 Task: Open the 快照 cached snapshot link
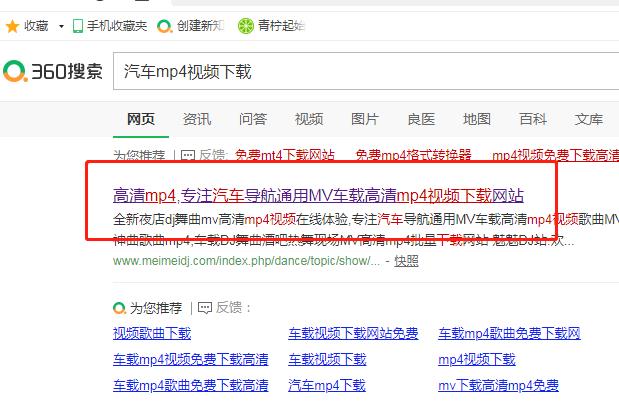pos(406,261)
